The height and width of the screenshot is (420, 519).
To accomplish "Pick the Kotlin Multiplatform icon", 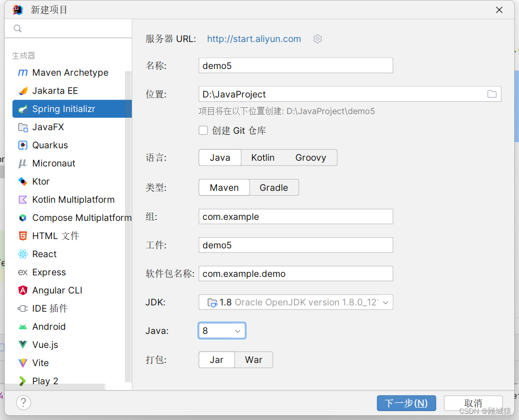I will 22,200.
